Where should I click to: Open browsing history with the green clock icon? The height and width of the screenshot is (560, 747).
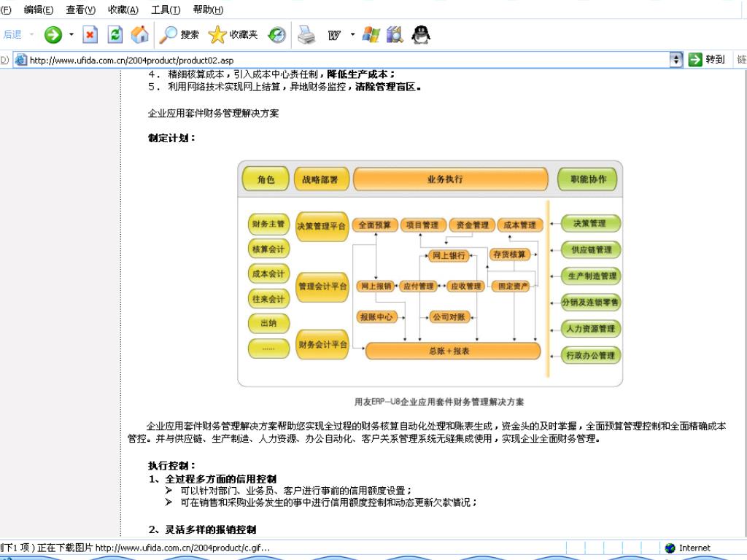[276, 35]
